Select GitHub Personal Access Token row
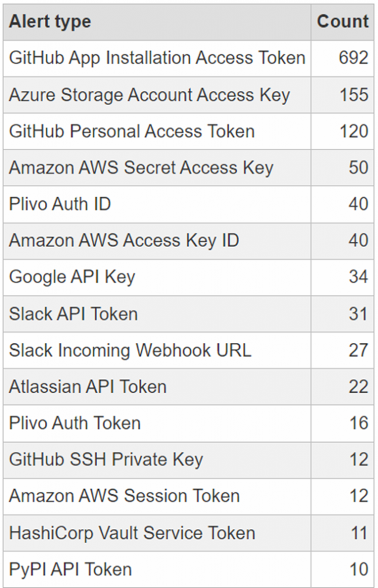 132,131
